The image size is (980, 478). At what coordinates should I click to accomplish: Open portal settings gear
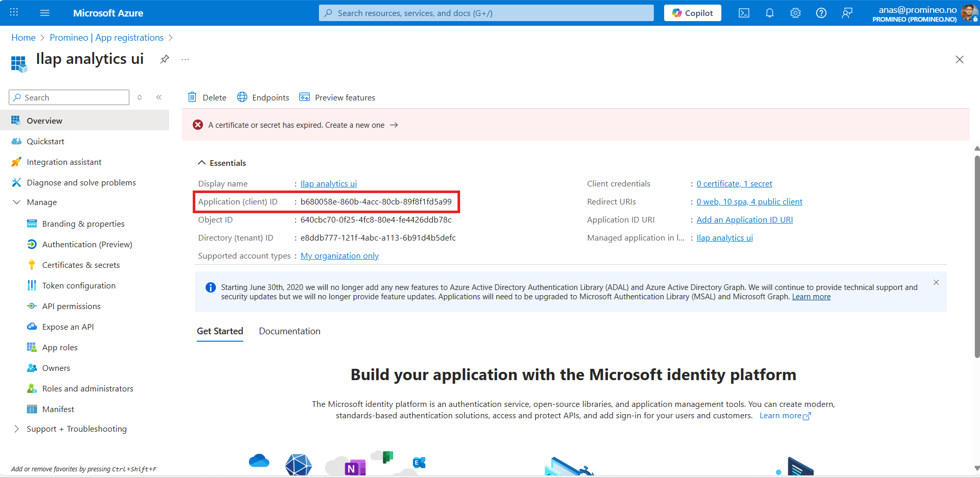[796, 13]
